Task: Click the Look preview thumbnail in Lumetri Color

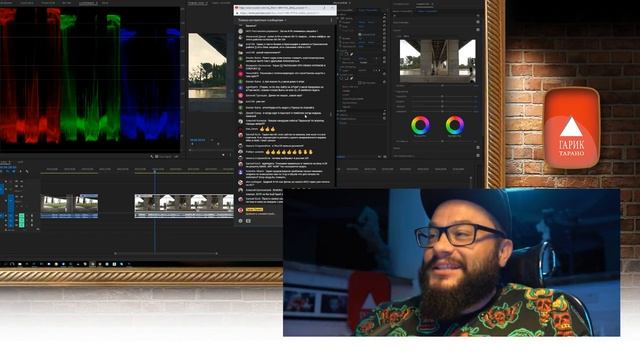Action: [x=437, y=61]
